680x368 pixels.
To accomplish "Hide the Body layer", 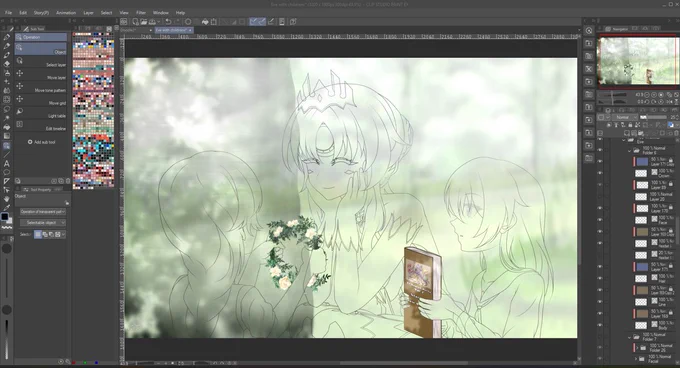I will pos(600,325).
